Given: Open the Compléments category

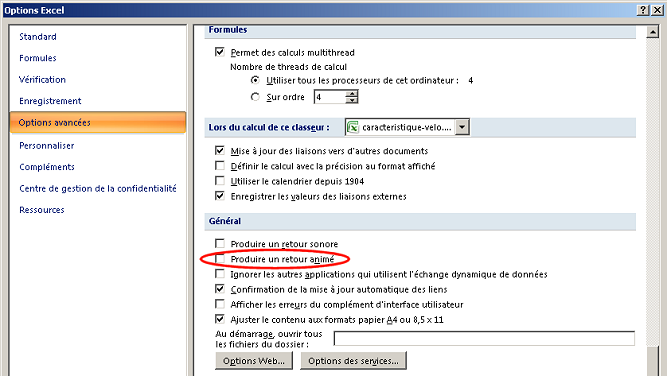Looking at the screenshot, I should tap(47, 167).
